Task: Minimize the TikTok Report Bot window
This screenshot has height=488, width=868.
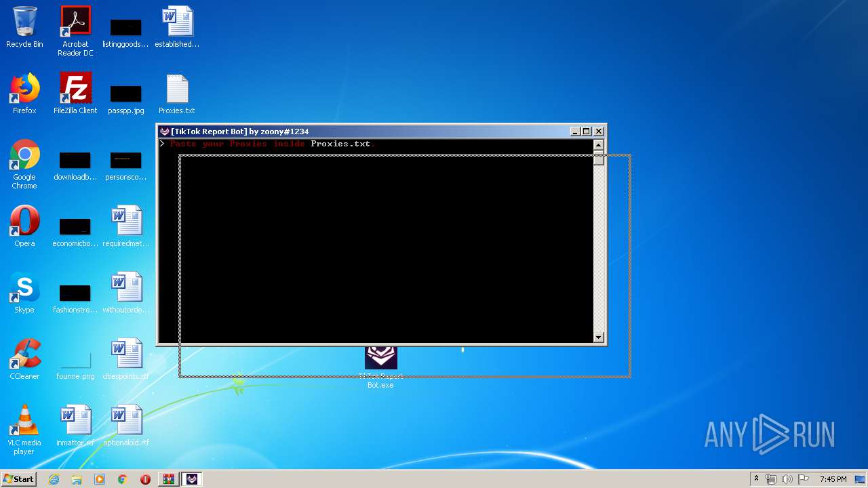Action: [x=575, y=131]
